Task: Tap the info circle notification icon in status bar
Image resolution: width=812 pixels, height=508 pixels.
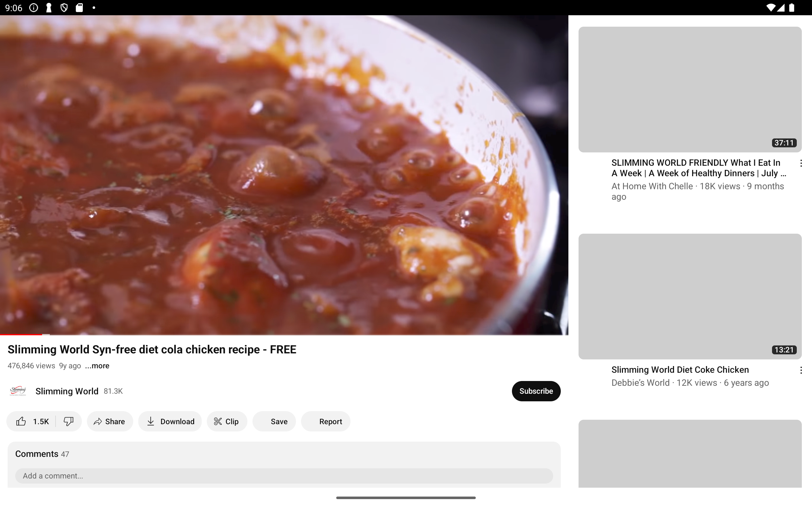Action: (x=34, y=7)
